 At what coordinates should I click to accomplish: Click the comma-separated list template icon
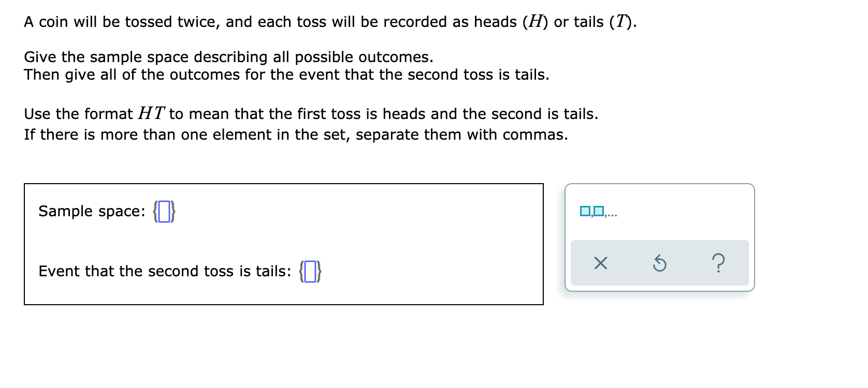click(599, 210)
